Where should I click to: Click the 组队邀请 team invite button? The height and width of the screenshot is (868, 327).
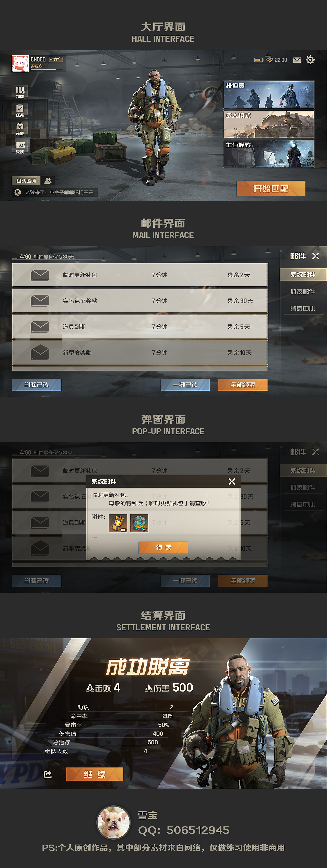(26, 181)
